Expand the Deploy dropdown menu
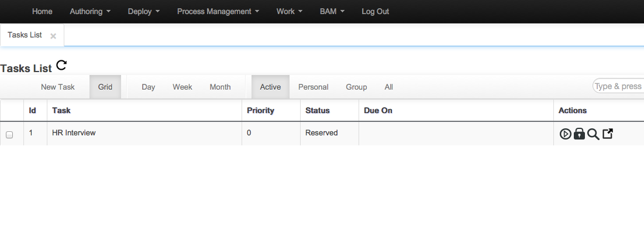644x228 pixels. (x=144, y=12)
